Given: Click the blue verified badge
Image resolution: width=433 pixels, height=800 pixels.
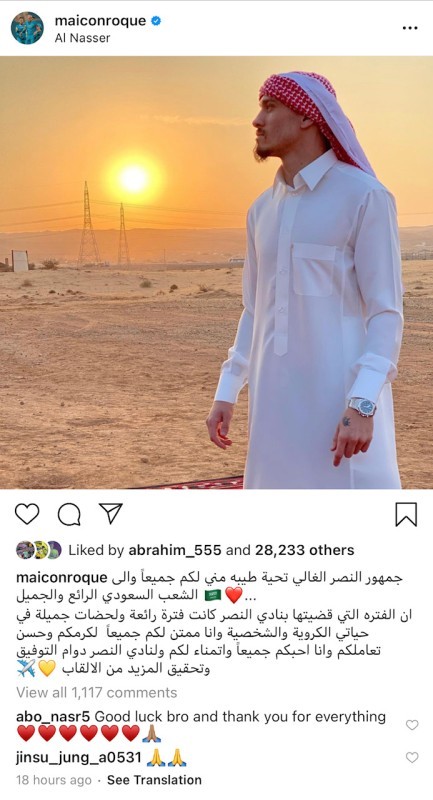Looking at the screenshot, I should (x=156, y=21).
